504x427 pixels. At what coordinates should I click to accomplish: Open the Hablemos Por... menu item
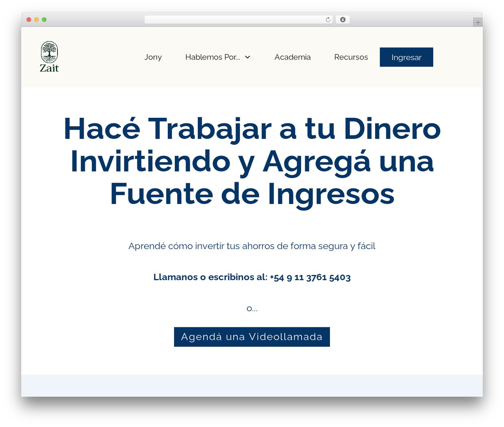tap(213, 57)
